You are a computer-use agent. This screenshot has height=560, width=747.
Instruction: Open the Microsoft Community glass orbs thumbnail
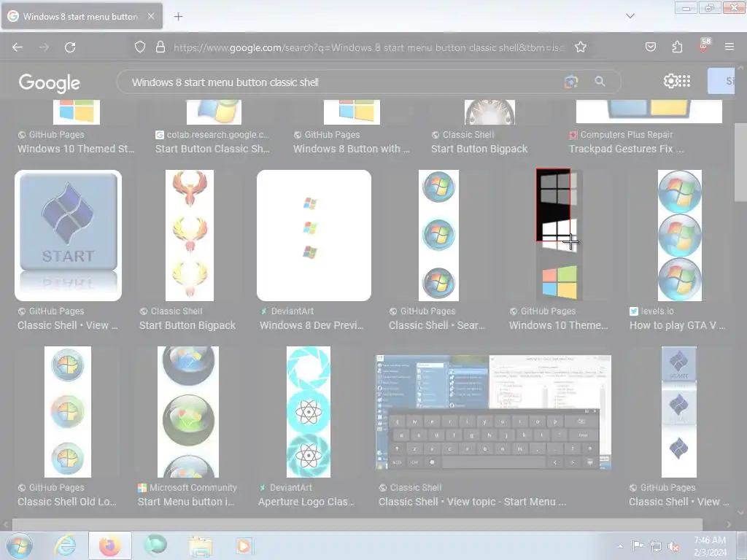point(188,412)
